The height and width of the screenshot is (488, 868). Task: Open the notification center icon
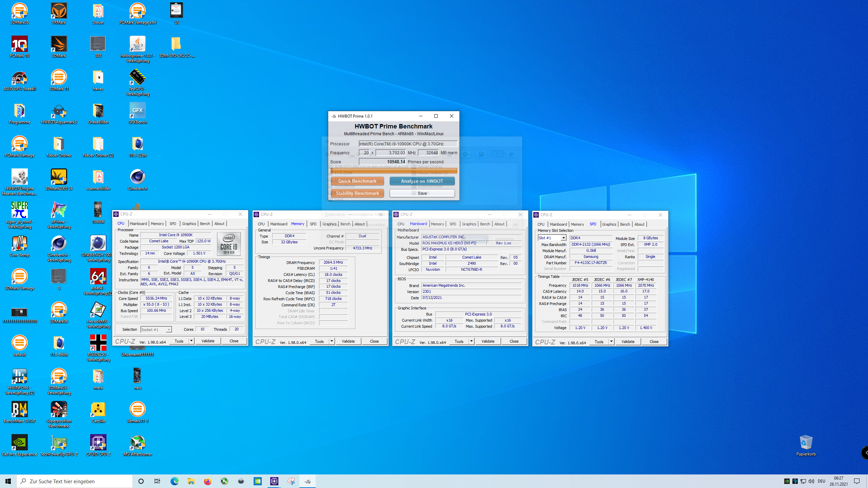(x=857, y=481)
